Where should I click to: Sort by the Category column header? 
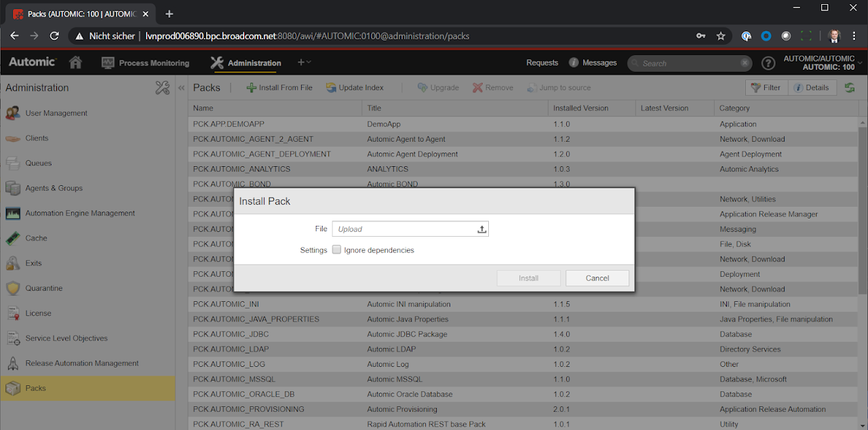[x=787, y=108]
